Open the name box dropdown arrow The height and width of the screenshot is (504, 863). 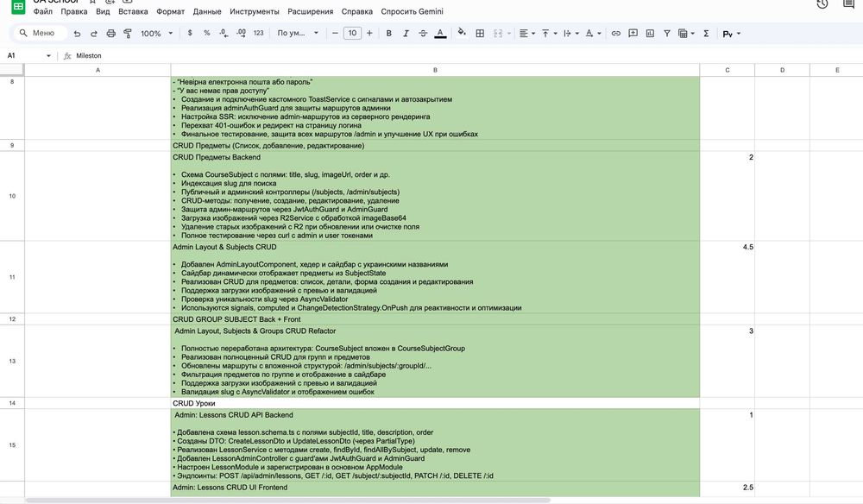(48, 55)
